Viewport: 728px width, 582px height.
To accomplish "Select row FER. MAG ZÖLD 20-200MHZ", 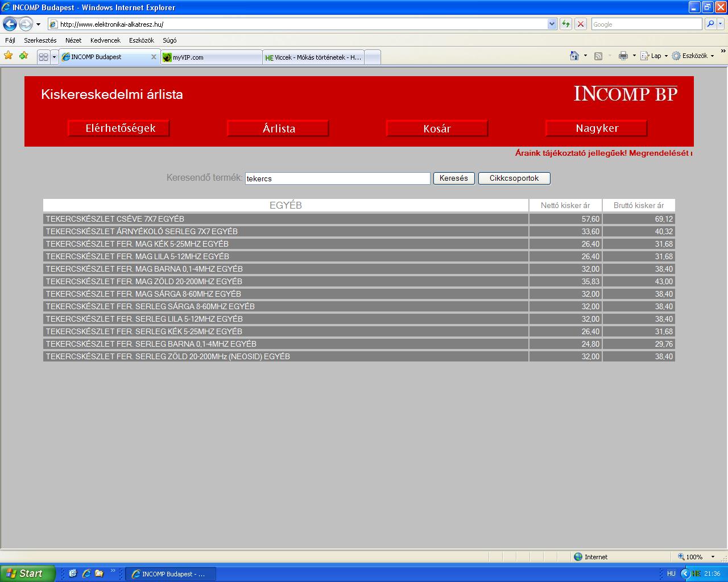I will (286, 281).
